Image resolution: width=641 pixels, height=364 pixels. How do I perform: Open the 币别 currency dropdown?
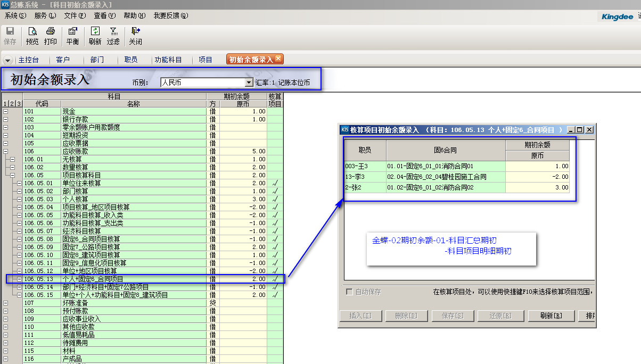point(249,82)
